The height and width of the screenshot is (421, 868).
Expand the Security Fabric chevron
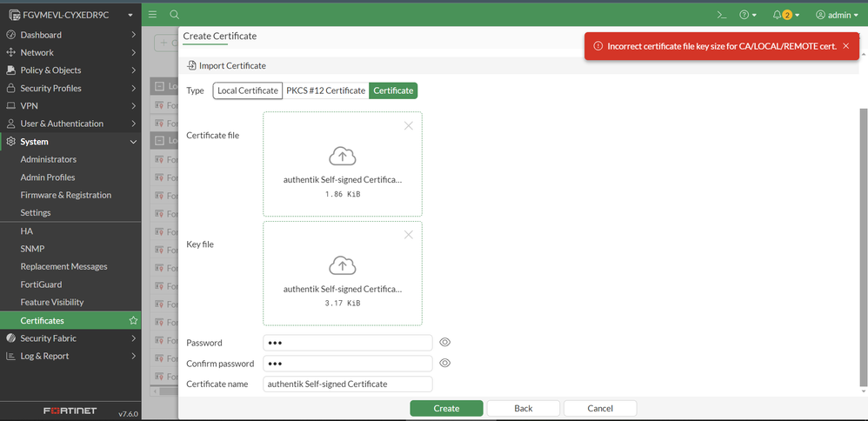click(x=133, y=337)
